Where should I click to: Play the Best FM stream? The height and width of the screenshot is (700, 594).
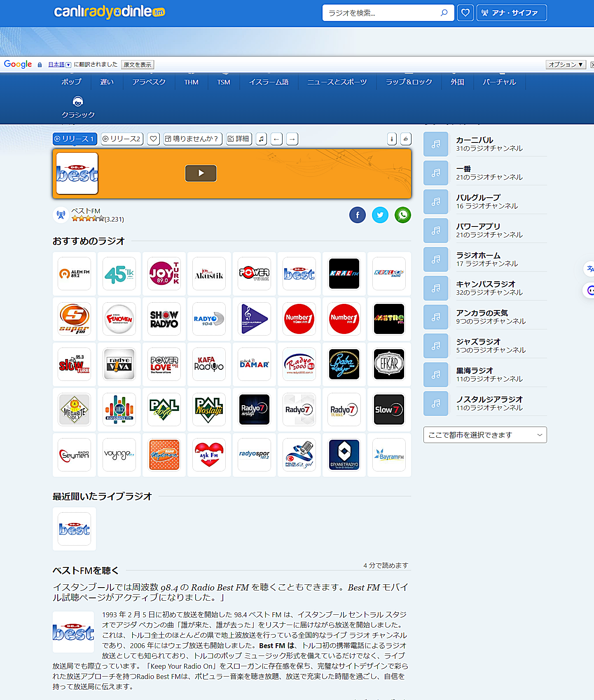click(201, 173)
